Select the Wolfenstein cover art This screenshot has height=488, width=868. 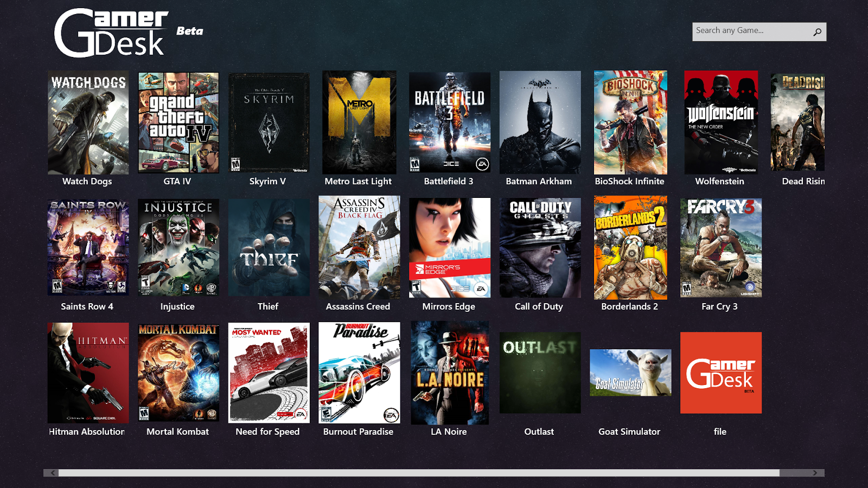click(x=721, y=123)
